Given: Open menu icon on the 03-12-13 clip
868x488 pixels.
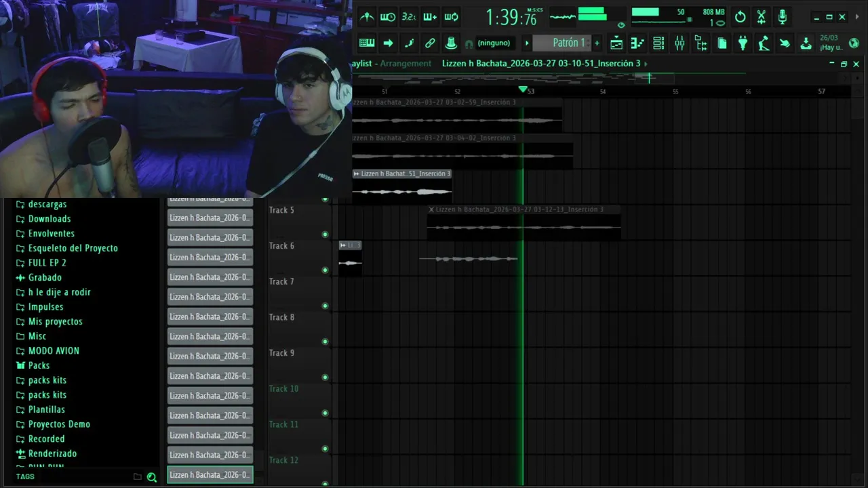Looking at the screenshot, I should pyautogui.click(x=431, y=210).
